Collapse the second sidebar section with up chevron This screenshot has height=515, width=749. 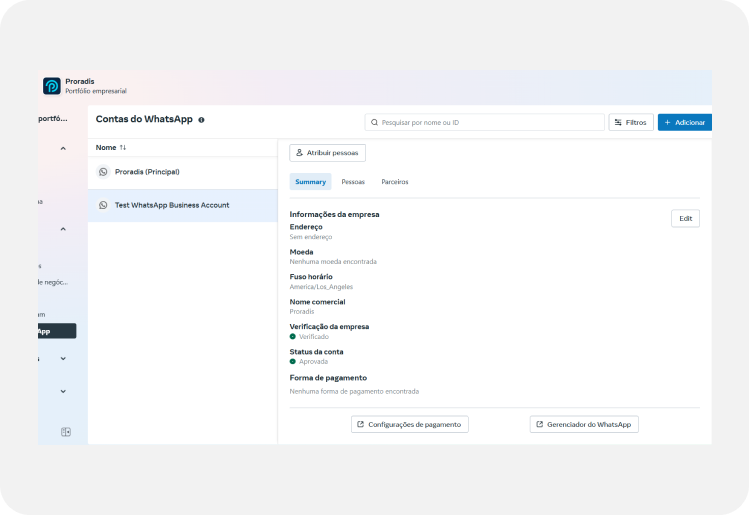coord(63,229)
